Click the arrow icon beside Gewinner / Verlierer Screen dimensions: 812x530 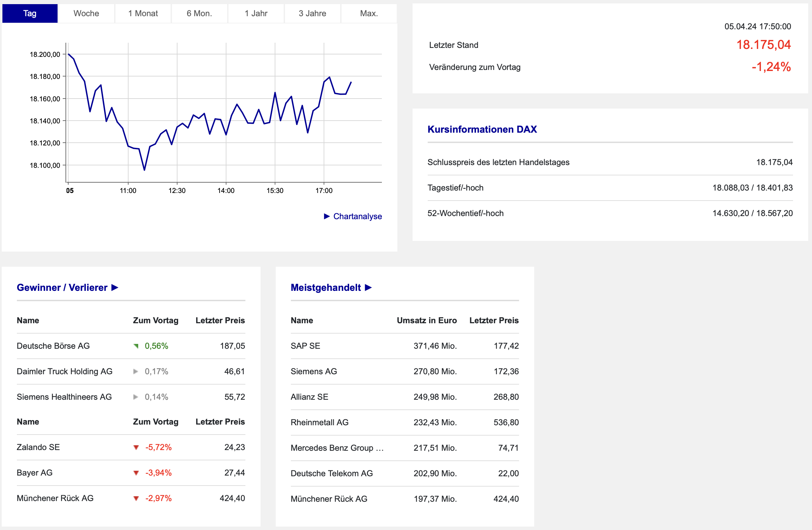point(115,288)
